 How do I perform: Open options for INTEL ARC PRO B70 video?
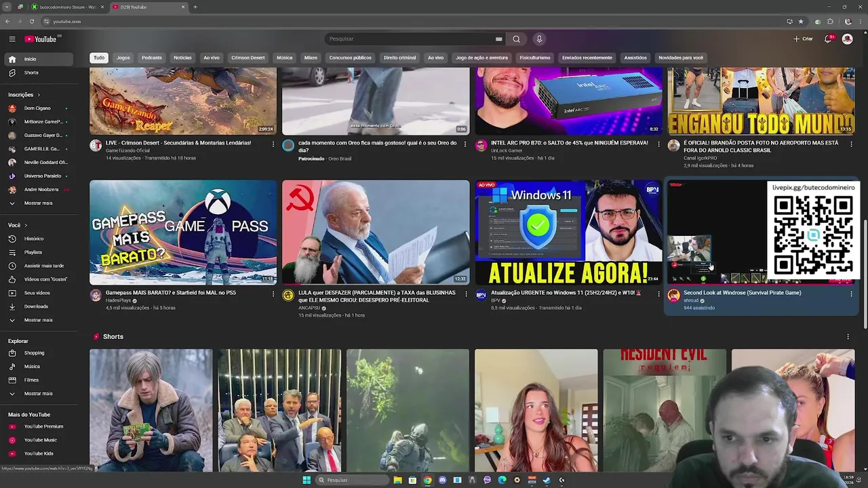click(x=658, y=144)
